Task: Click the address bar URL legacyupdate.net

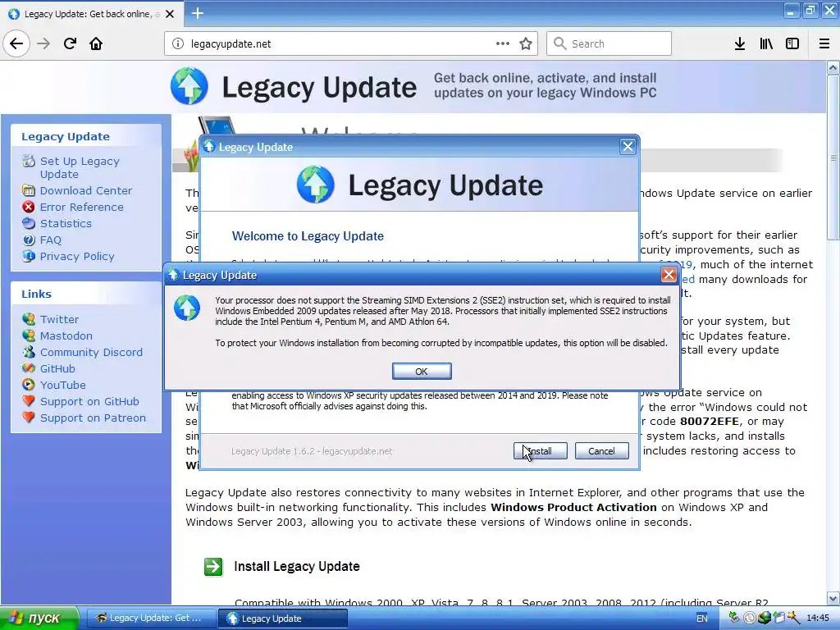Action: (231, 44)
